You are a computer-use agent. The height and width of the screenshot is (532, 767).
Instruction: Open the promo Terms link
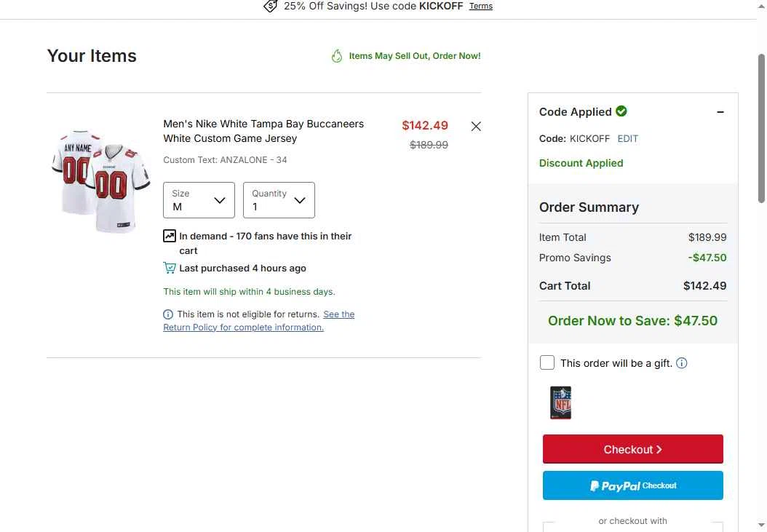click(x=481, y=6)
